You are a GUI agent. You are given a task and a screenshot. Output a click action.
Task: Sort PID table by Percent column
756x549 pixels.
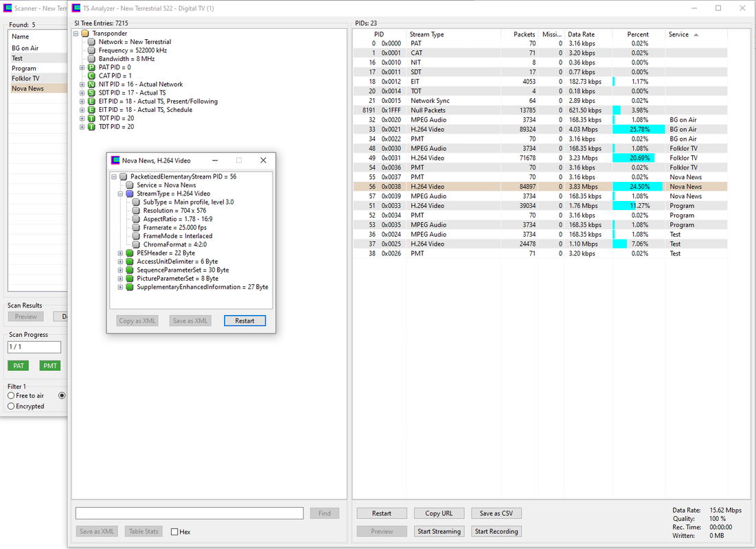(639, 34)
